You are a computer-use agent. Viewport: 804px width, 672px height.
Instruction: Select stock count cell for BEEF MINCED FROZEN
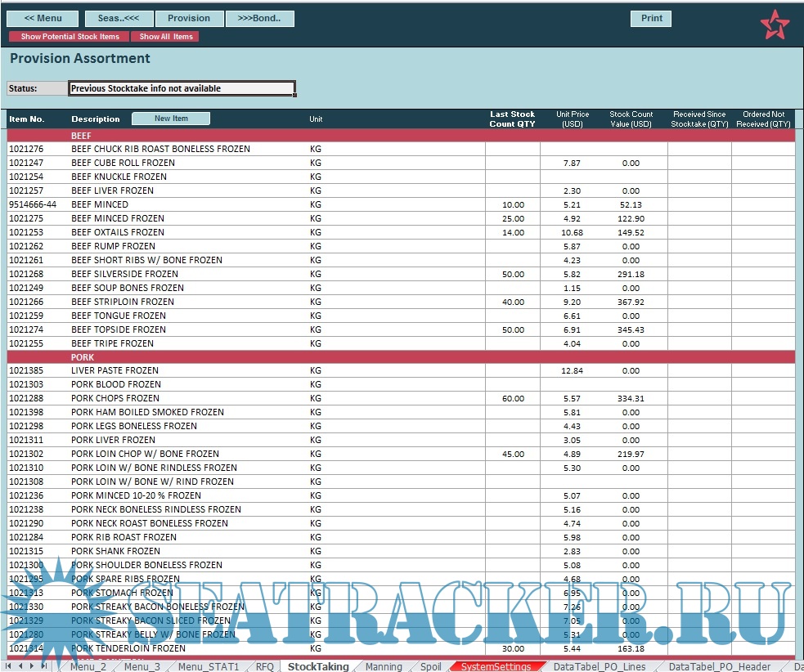[513, 218]
